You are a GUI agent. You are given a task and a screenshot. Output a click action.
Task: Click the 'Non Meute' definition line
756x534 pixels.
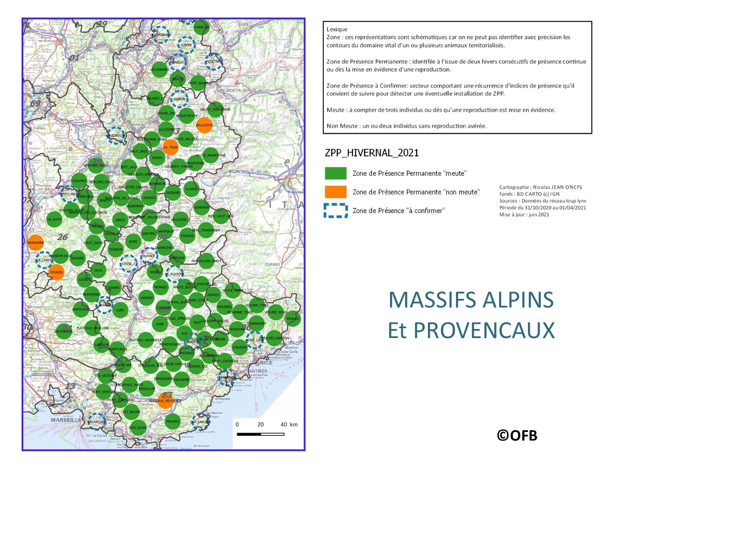[406, 126]
